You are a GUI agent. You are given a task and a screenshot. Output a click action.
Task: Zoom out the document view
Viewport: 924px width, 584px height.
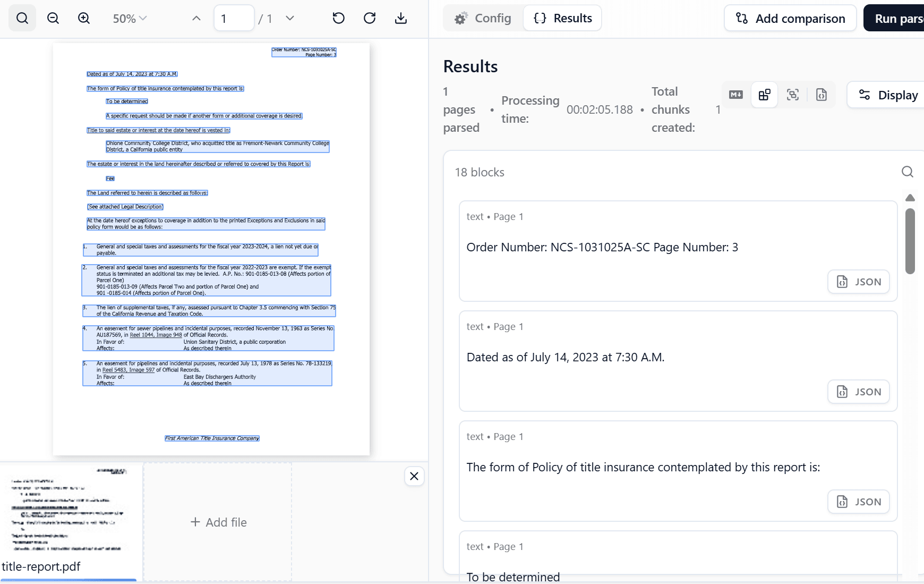[x=53, y=18]
